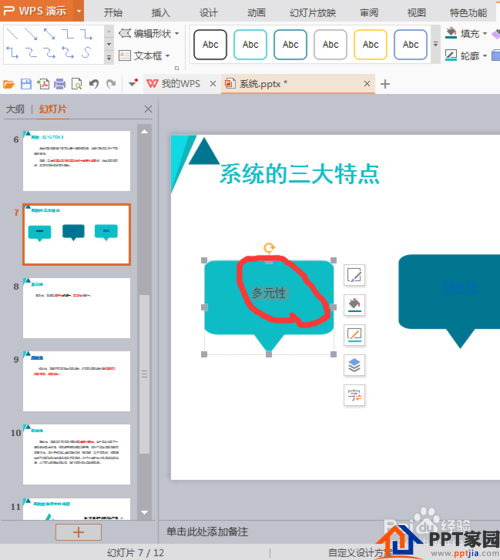Image resolution: width=500 pixels, height=560 pixels.
Task: Expand the Edit Shape dropdown arrow
Action: [177, 34]
